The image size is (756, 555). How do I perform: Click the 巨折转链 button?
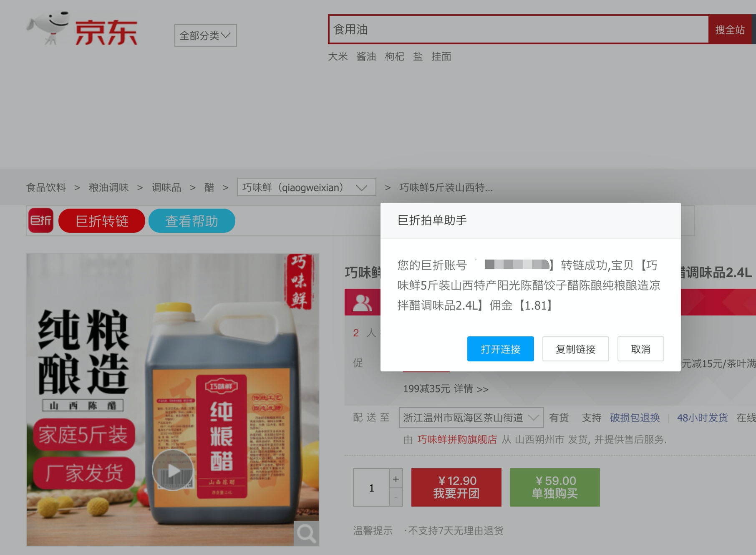point(102,221)
